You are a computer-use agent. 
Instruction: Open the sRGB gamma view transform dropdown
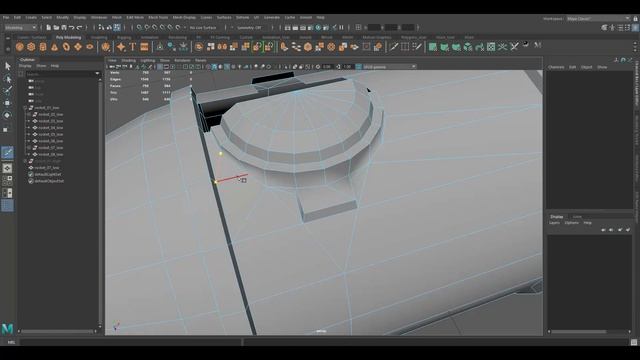tap(390, 67)
